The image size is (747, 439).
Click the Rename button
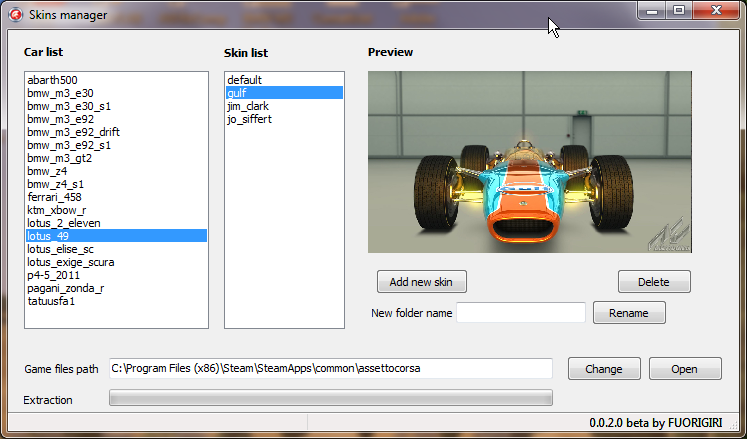629,313
